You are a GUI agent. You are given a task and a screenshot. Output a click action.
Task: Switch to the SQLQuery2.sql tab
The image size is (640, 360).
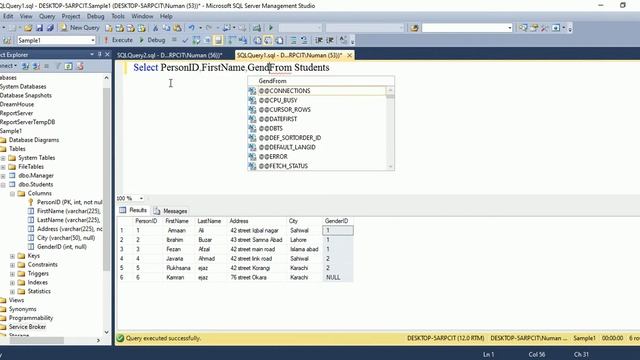(169, 55)
